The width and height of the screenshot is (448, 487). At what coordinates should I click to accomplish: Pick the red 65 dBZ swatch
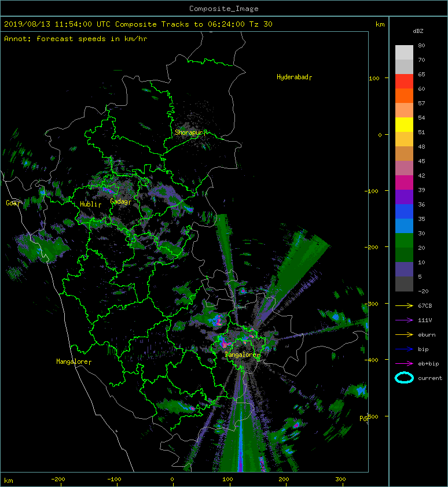coord(404,82)
